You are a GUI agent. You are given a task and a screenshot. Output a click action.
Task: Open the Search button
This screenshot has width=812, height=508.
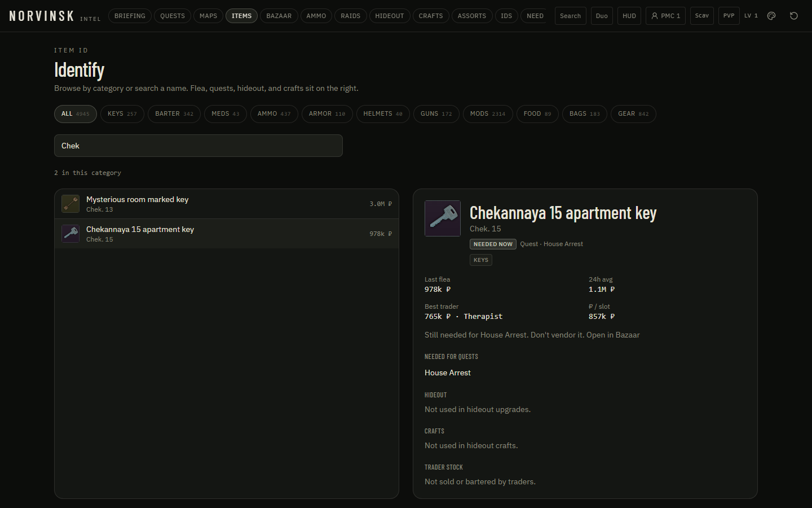click(x=571, y=16)
